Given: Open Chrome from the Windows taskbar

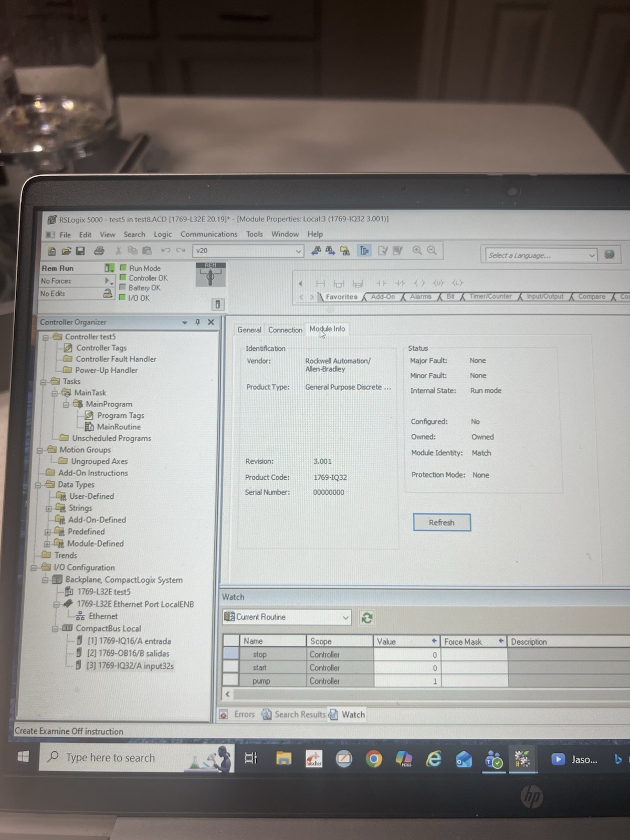Looking at the screenshot, I should (374, 759).
